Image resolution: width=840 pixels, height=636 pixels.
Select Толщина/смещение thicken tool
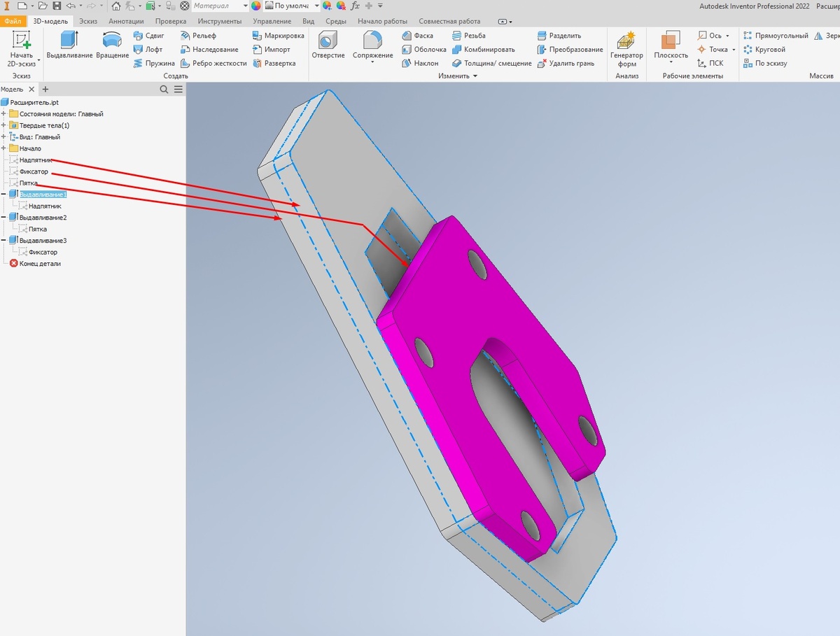click(491, 63)
